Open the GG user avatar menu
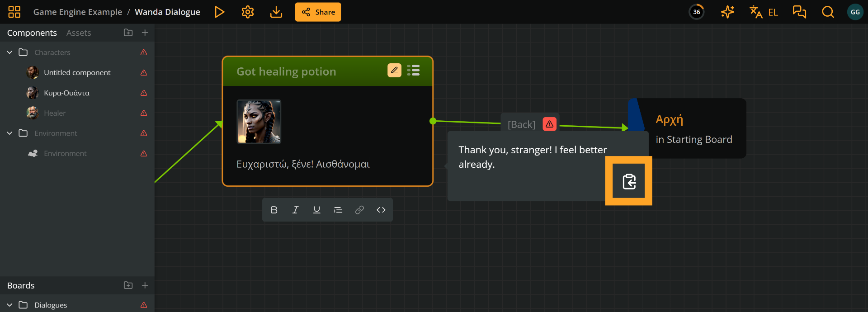This screenshot has width=868, height=312. pos(855,12)
